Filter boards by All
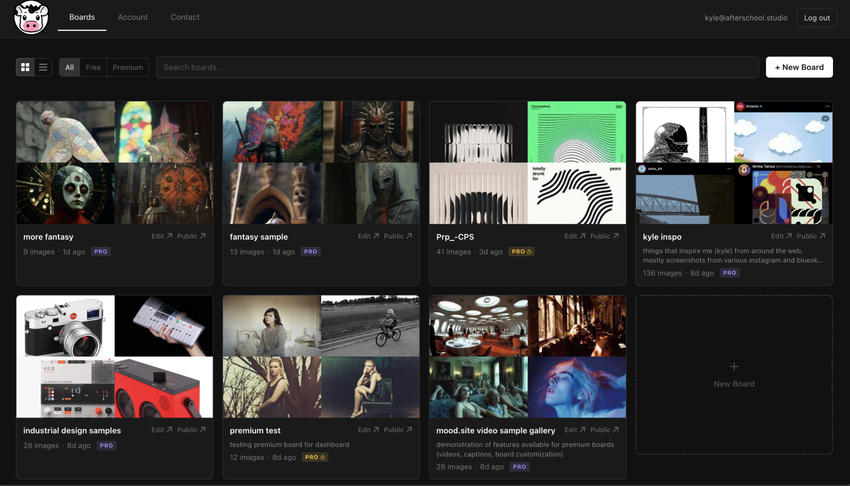Image resolution: width=850 pixels, height=486 pixels. coord(69,67)
